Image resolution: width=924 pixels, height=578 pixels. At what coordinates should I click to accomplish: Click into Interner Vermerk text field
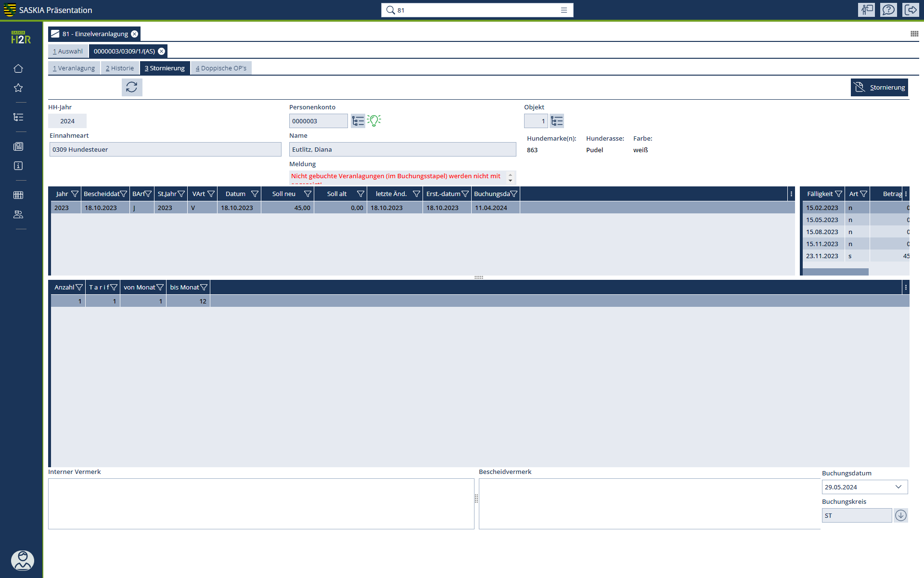click(x=261, y=503)
